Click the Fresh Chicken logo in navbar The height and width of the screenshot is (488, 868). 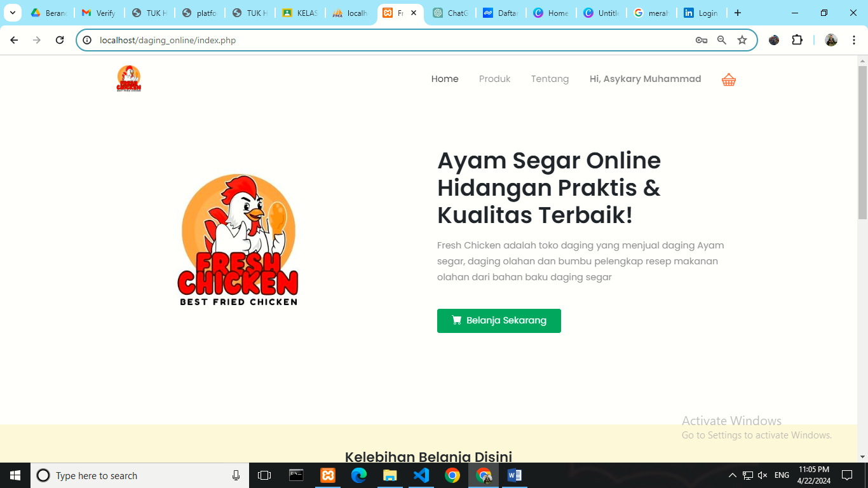tap(129, 79)
